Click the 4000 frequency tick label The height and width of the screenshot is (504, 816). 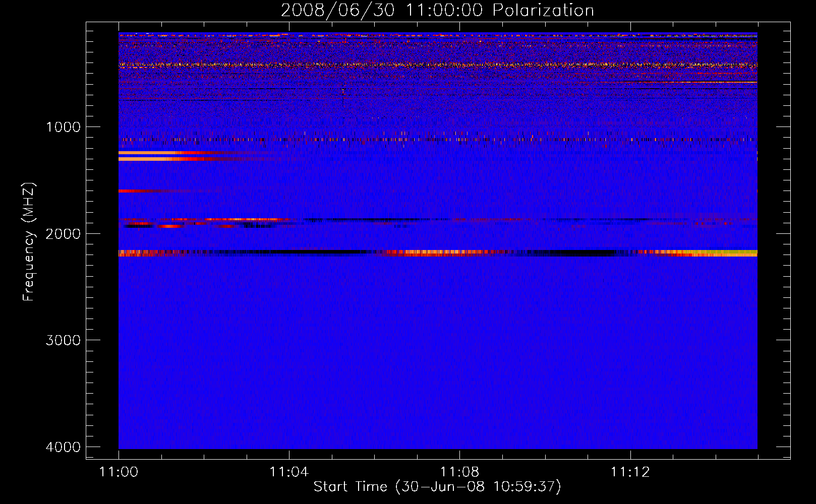(63, 447)
